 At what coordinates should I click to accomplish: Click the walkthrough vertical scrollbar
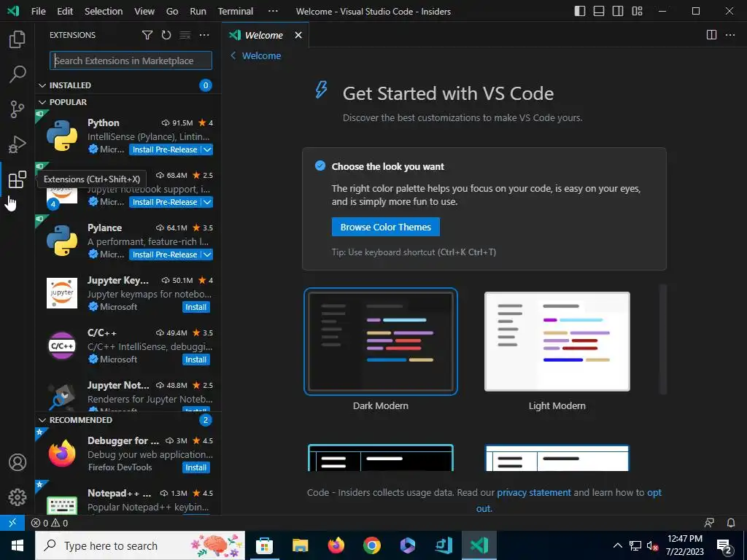click(x=662, y=339)
